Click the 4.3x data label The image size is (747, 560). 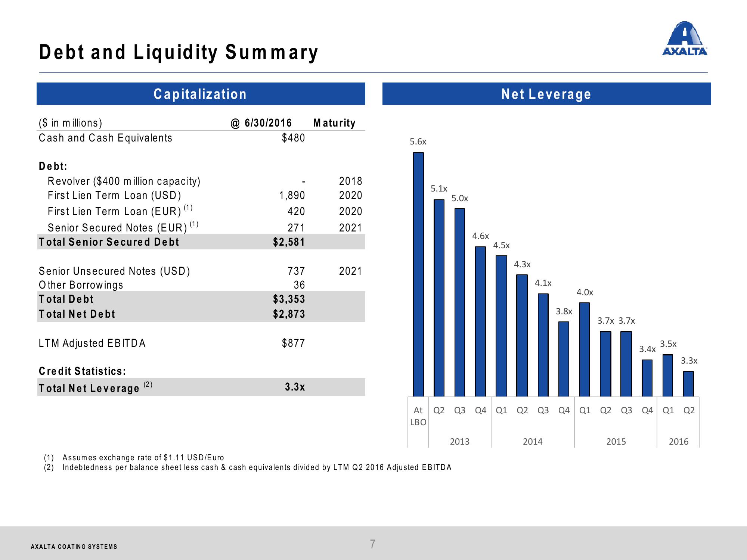522,264
